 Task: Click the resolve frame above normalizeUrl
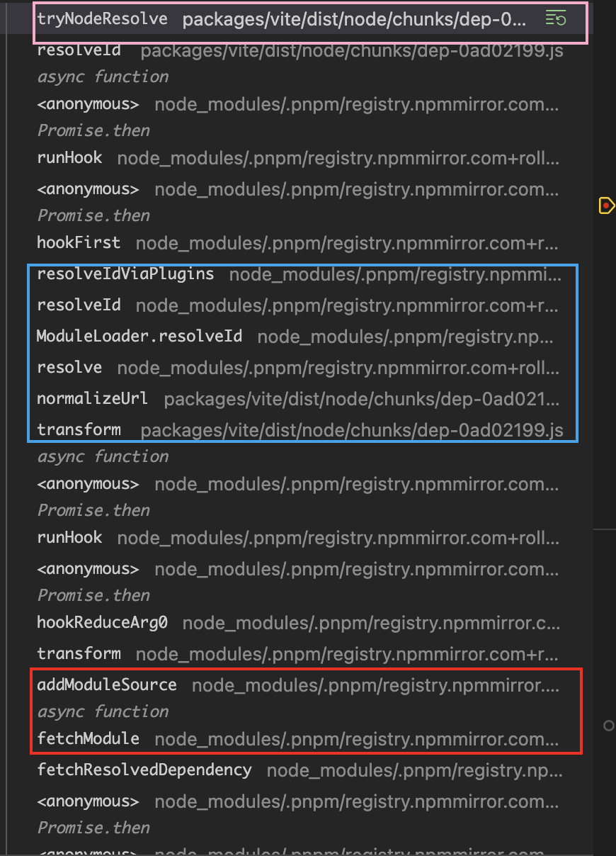(x=69, y=368)
